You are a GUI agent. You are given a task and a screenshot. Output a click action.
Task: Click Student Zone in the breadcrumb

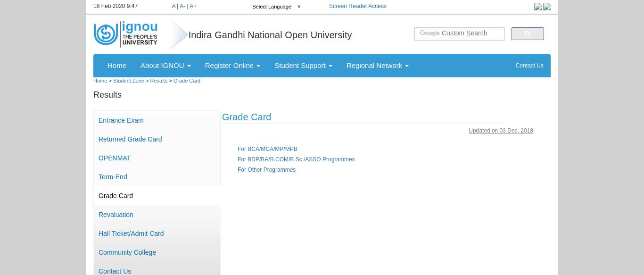tap(128, 81)
